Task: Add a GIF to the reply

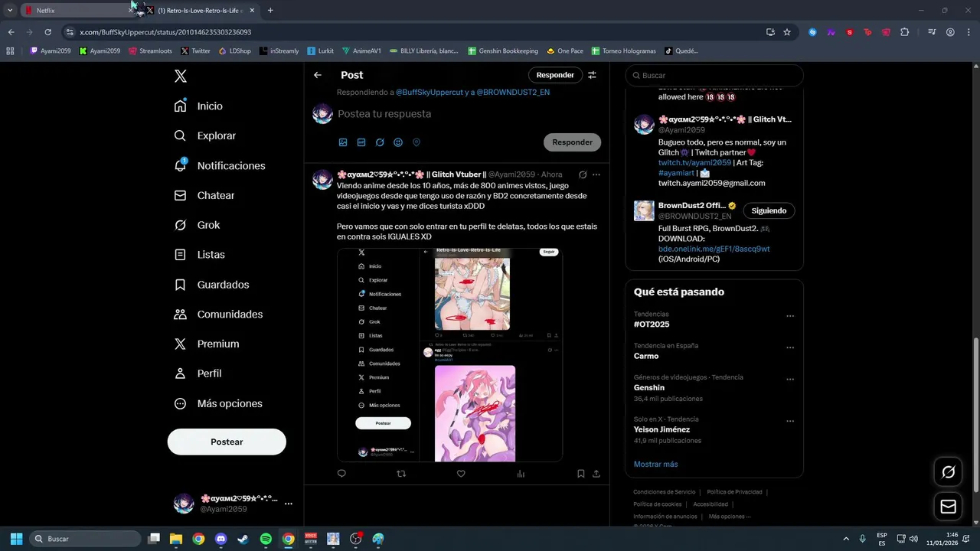Action: pos(361,142)
